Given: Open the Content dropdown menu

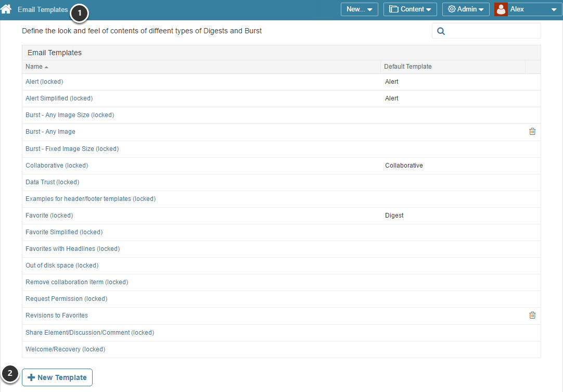Looking at the screenshot, I should pos(410,9).
